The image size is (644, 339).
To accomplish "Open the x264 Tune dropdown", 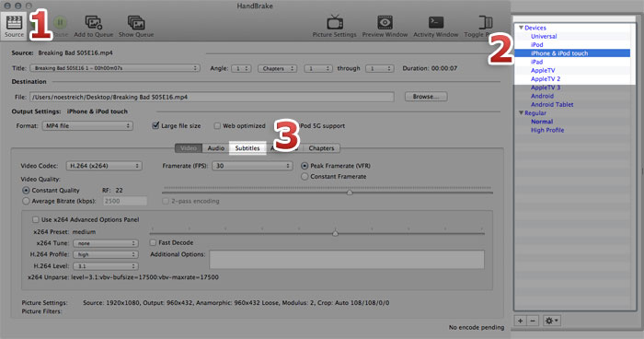I will (106, 243).
